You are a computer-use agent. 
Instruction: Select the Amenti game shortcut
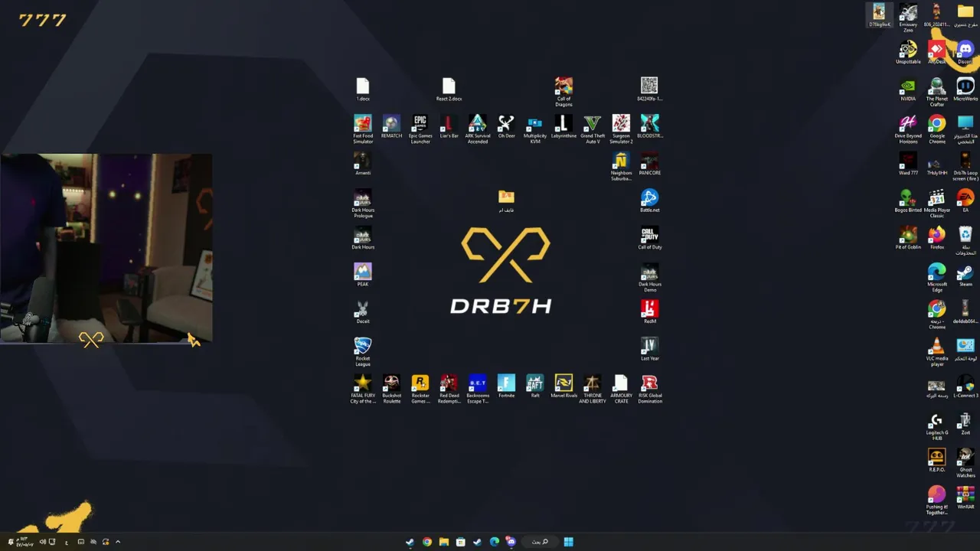point(363,164)
